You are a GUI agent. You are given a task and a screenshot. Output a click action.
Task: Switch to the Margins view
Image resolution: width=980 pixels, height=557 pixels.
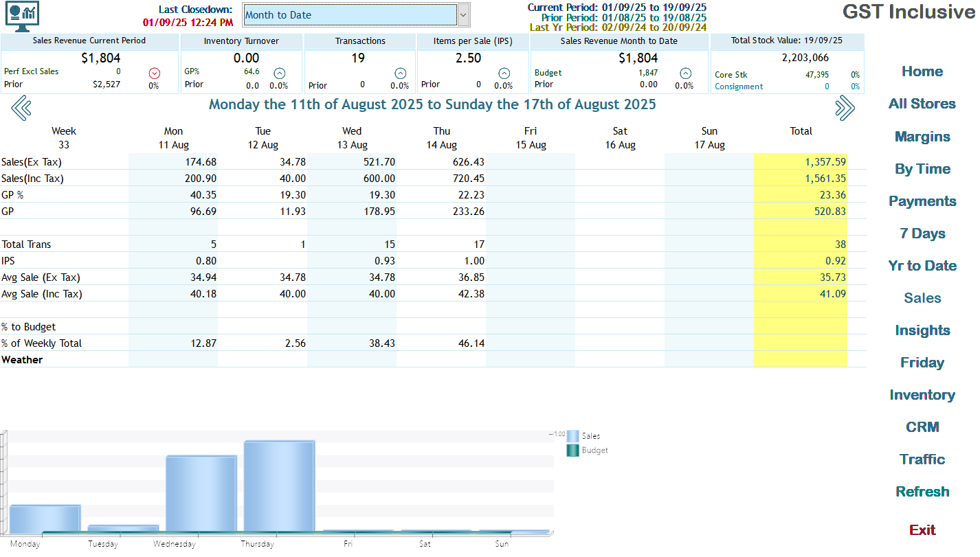922,137
